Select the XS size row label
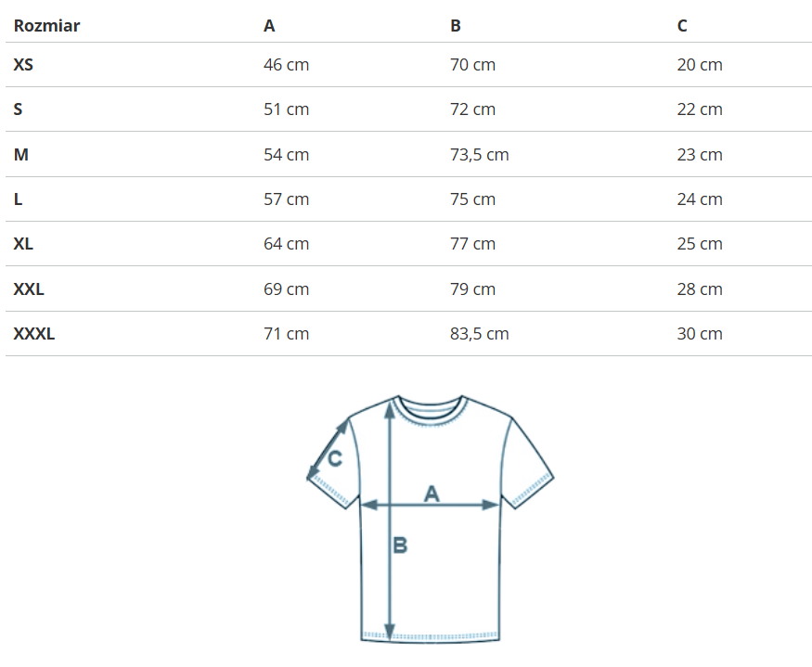 (24, 65)
